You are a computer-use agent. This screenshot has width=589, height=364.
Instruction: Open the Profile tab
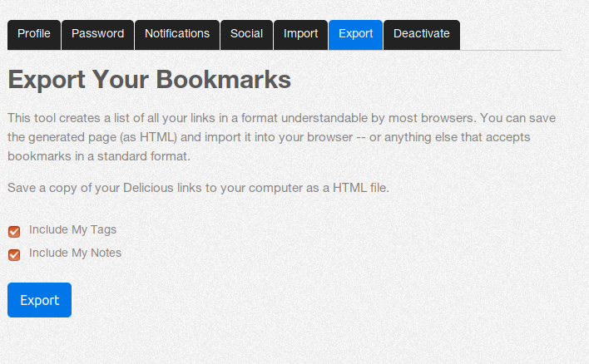34,34
